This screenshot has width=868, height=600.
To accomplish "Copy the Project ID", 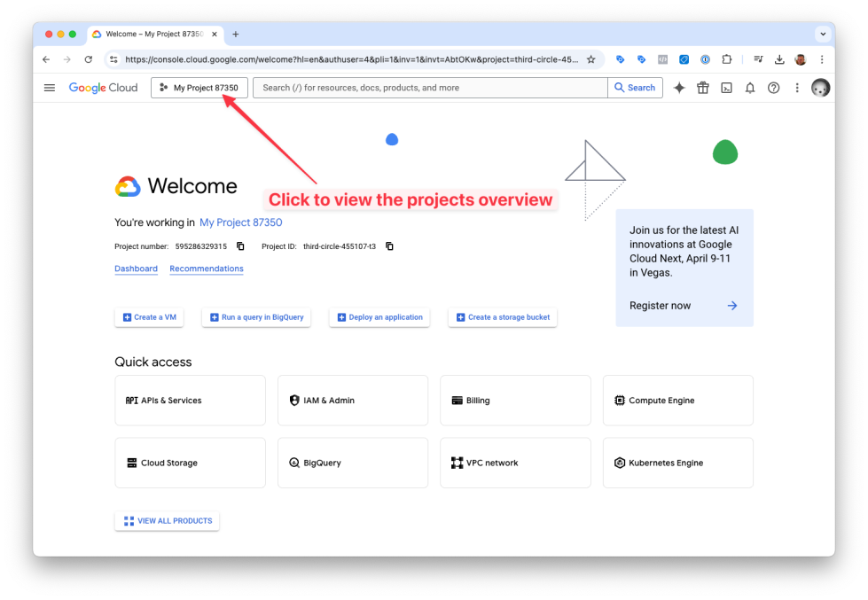I will 389,246.
